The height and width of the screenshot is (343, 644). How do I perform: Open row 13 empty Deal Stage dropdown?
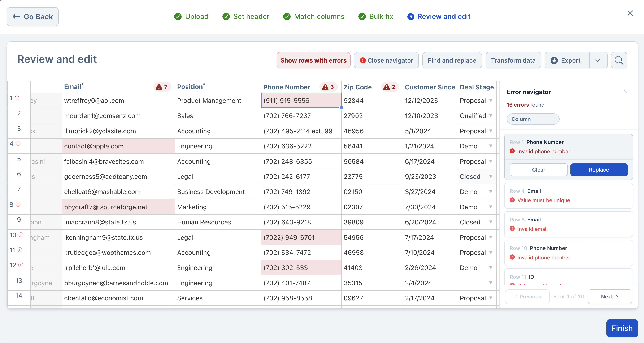(x=491, y=283)
